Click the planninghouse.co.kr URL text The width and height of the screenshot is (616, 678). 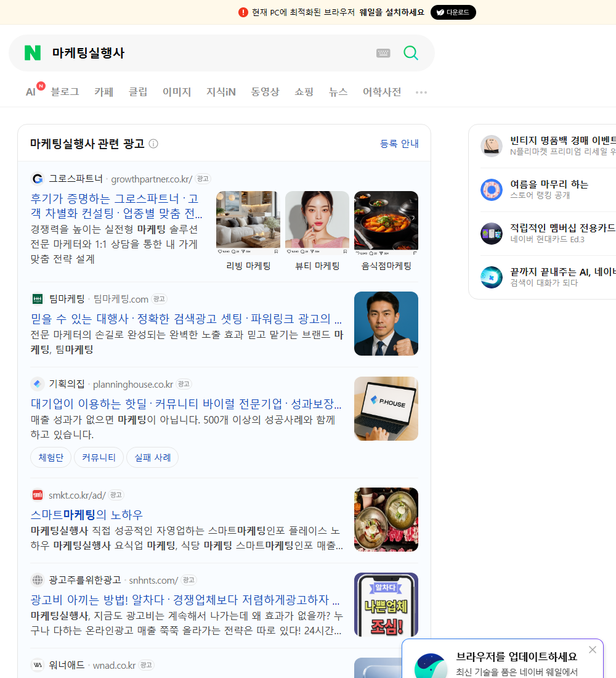tap(133, 385)
